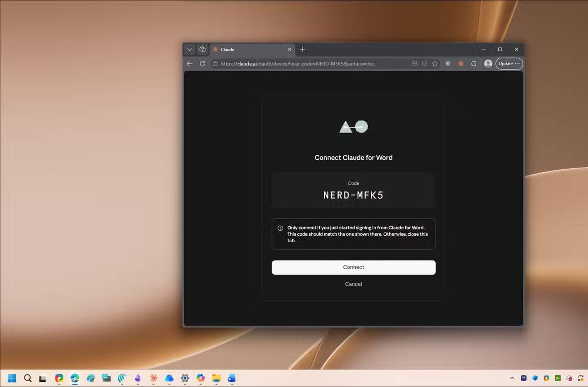Viewport: 588px width, 387px height.
Task: Click the warning info circle icon
Action: tap(280, 228)
